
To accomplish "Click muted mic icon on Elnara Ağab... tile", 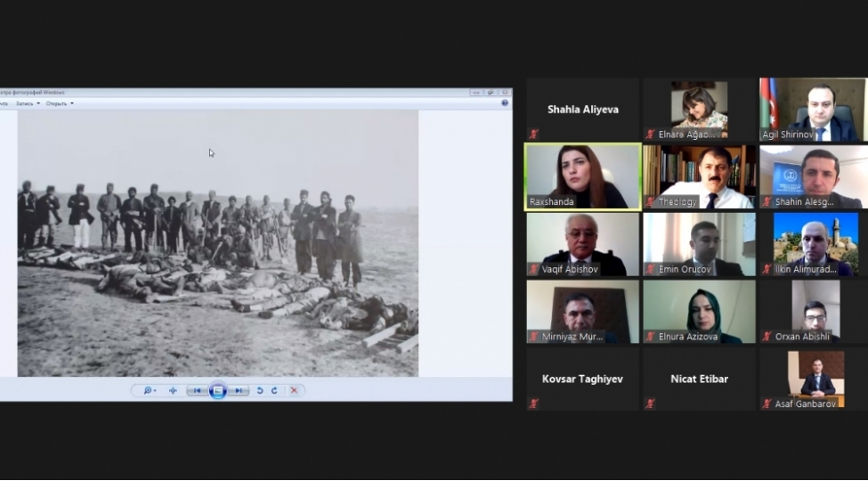I will (650, 135).
